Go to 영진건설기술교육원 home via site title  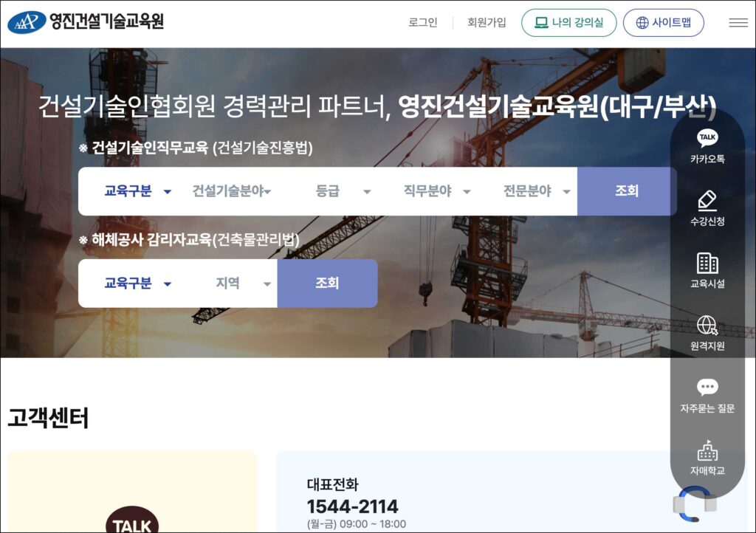[107, 21]
